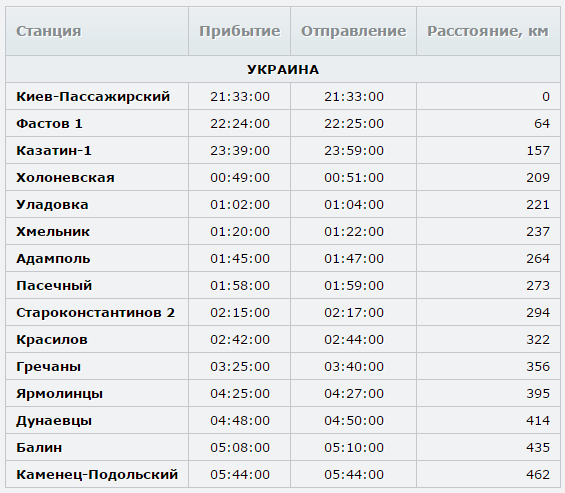The image size is (565, 493).
Task: Click the Адамполь station name
Action: pyautogui.click(x=53, y=258)
